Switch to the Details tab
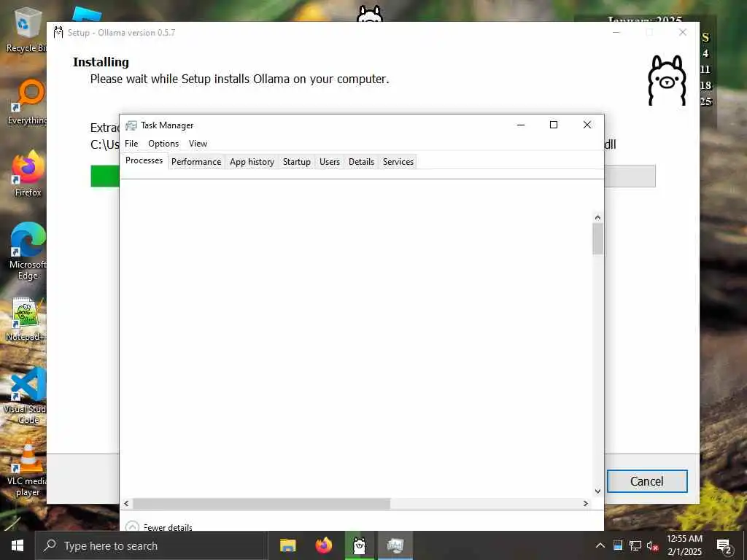 coord(361,162)
